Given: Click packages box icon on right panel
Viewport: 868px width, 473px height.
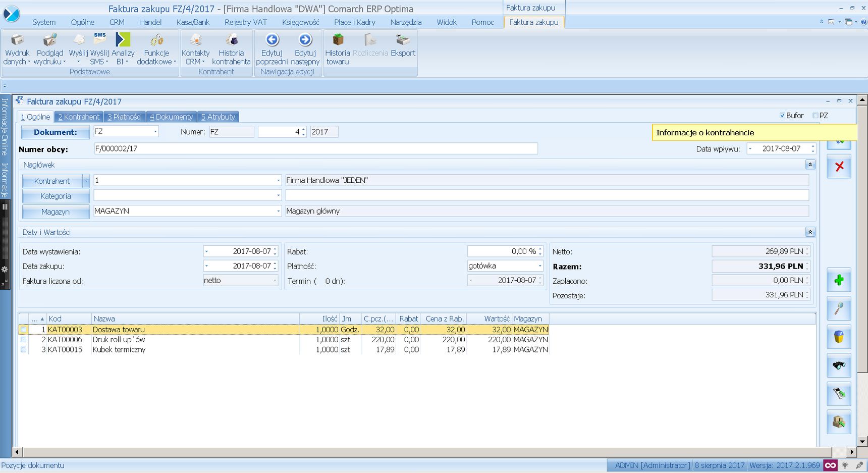Looking at the screenshot, I should [839, 422].
